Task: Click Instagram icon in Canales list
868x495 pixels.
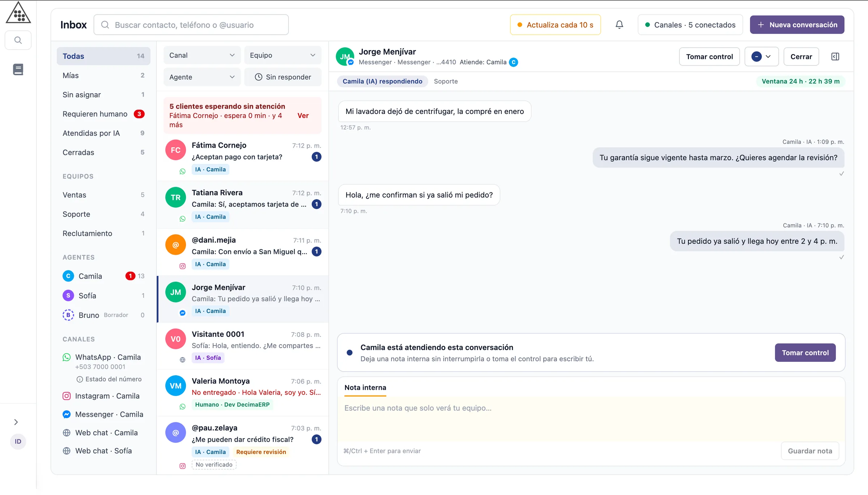Action: point(67,396)
